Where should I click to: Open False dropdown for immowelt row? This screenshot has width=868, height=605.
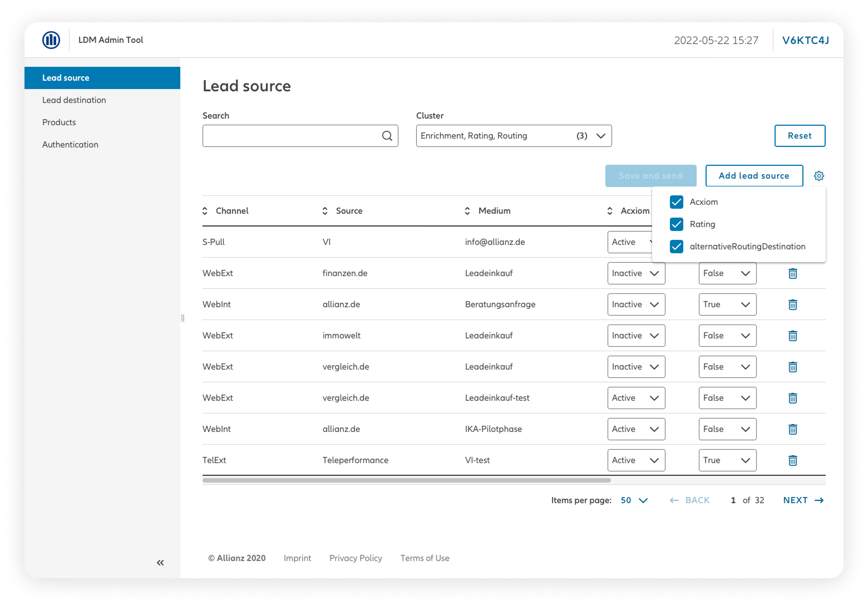[x=728, y=336]
